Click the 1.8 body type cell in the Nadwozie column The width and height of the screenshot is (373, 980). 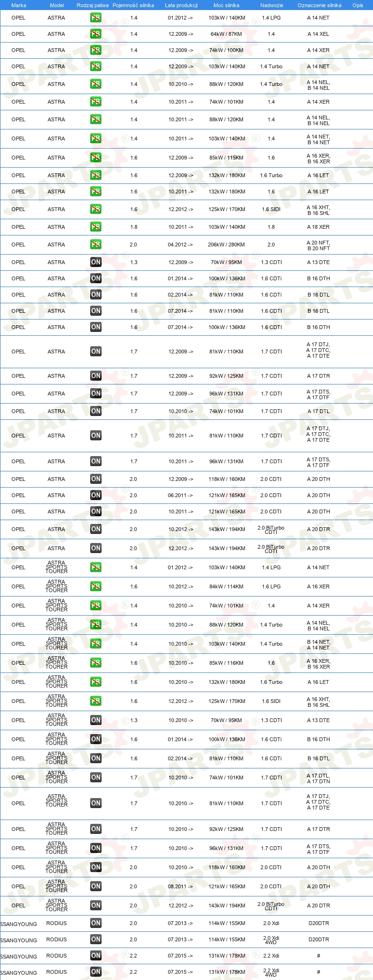271,227
